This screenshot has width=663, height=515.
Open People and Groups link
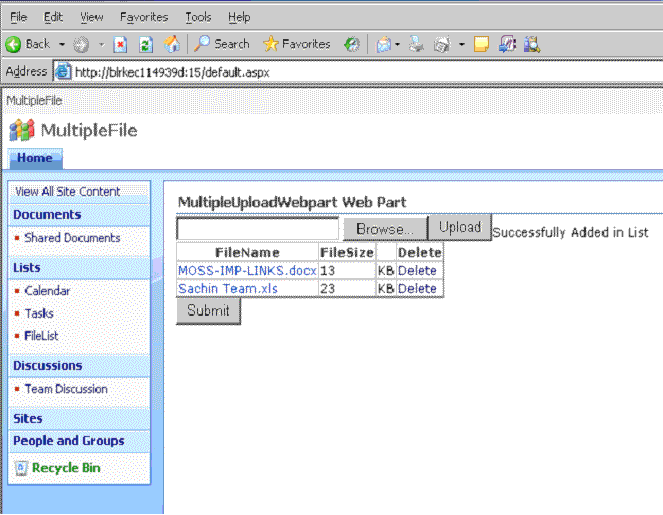pos(69,441)
